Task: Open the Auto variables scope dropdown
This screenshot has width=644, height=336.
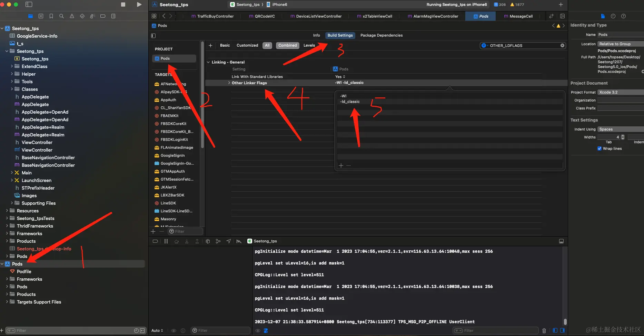Action: point(157,330)
